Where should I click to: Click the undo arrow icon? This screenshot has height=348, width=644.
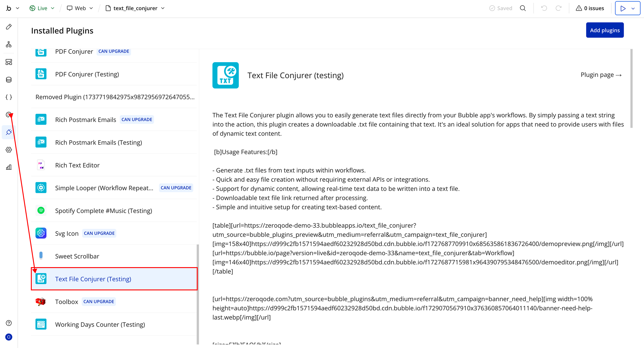pyautogui.click(x=544, y=8)
